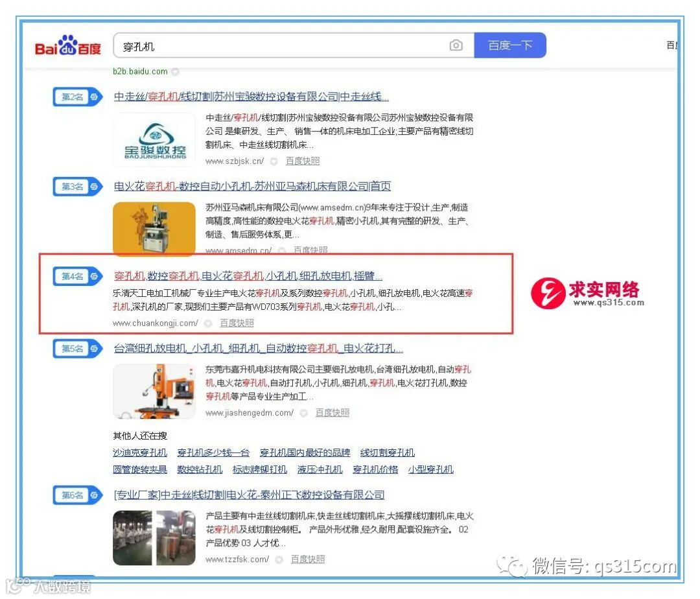Open 百度快照 for www.szbjsk.cn

[303, 161]
